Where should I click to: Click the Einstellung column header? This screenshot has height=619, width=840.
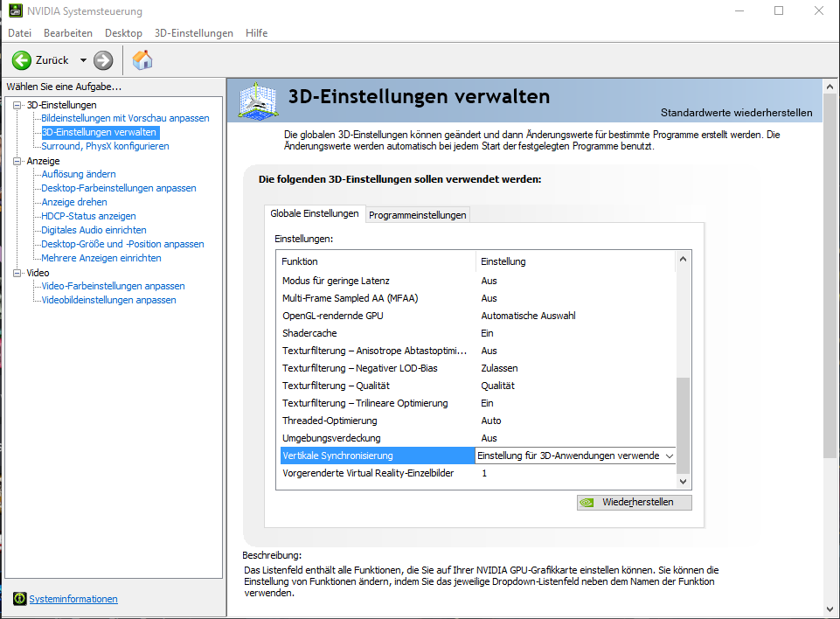tap(575, 261)
